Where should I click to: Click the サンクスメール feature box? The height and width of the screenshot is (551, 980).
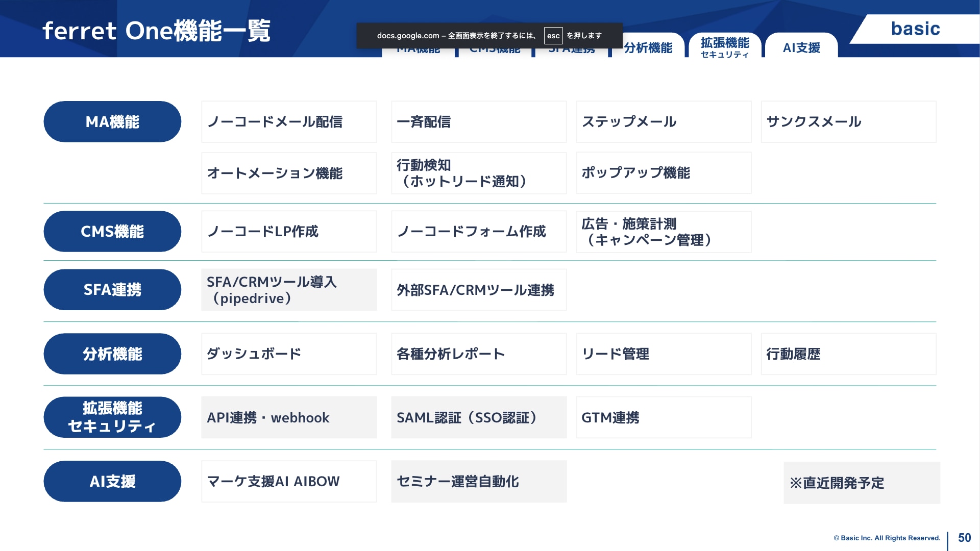coord(848,122)
